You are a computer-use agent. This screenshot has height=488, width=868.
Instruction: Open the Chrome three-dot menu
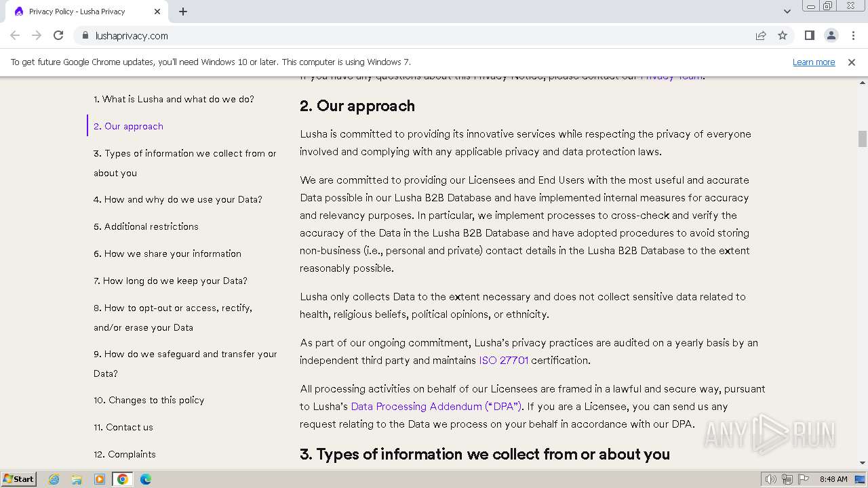853,35
